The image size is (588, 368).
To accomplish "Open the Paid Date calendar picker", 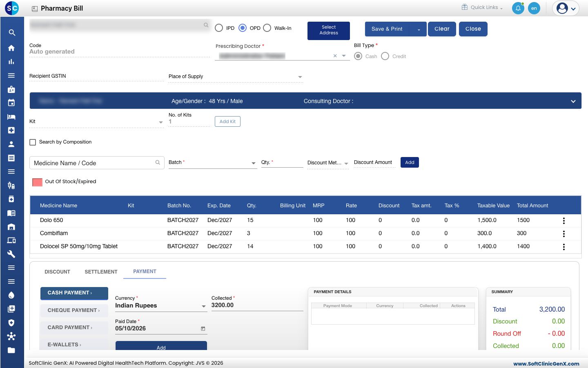I will pos(203,328).
